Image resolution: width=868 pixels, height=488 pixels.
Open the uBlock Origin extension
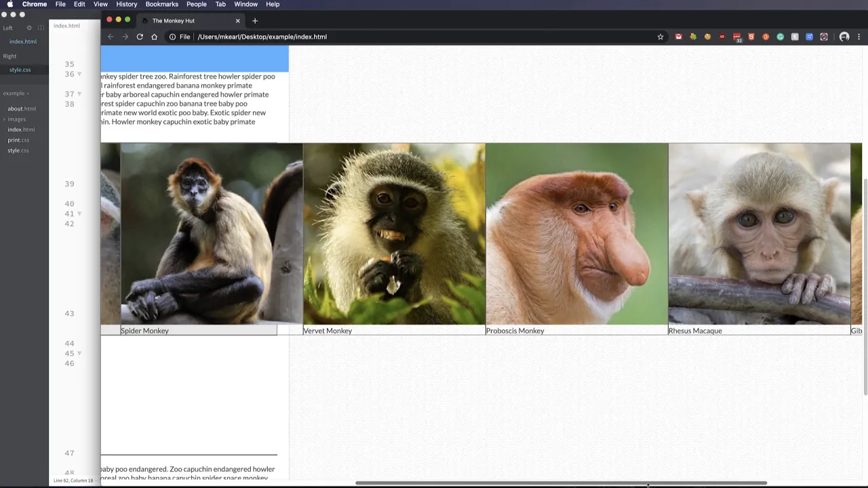[722, 37]
